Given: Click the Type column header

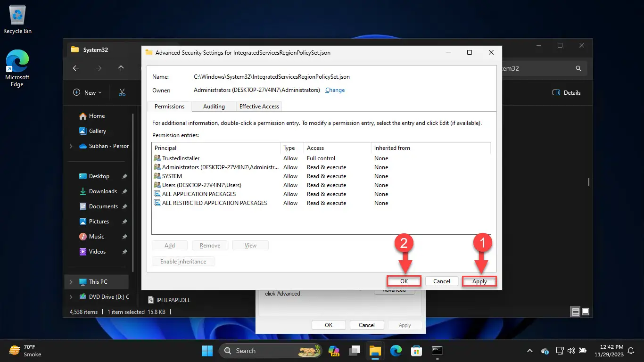Looking at the screenshot, I should pyautogui.click(x=292, y=148).
